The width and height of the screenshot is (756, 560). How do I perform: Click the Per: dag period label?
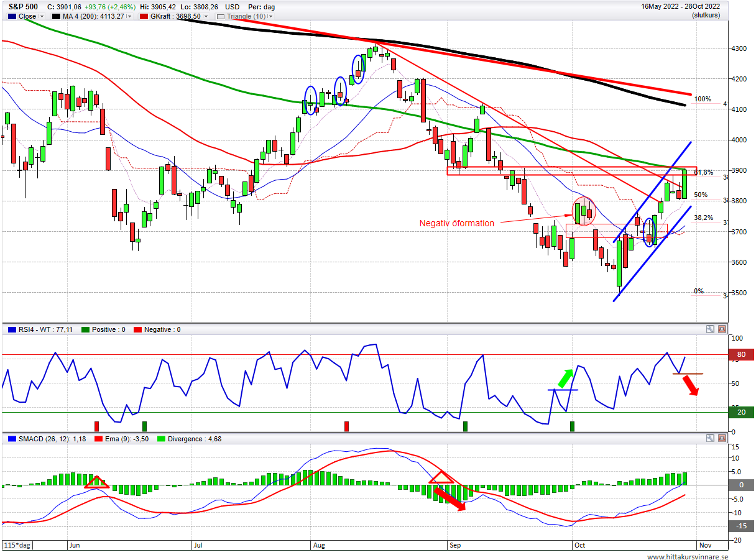262,7
